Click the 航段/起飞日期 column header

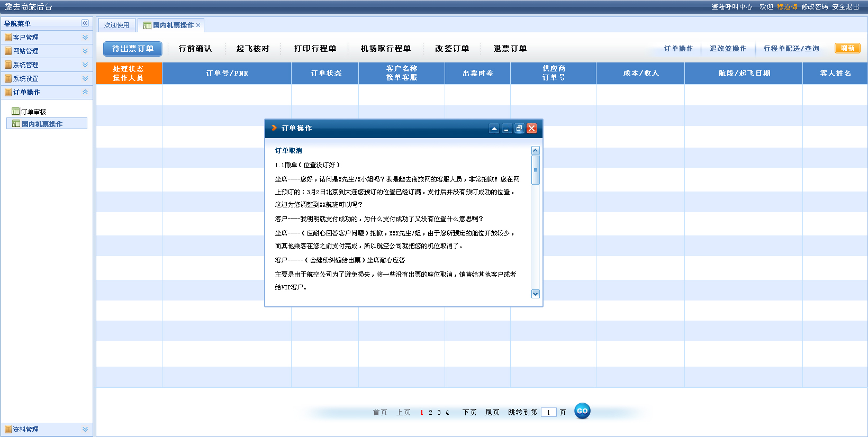(744, 73)
